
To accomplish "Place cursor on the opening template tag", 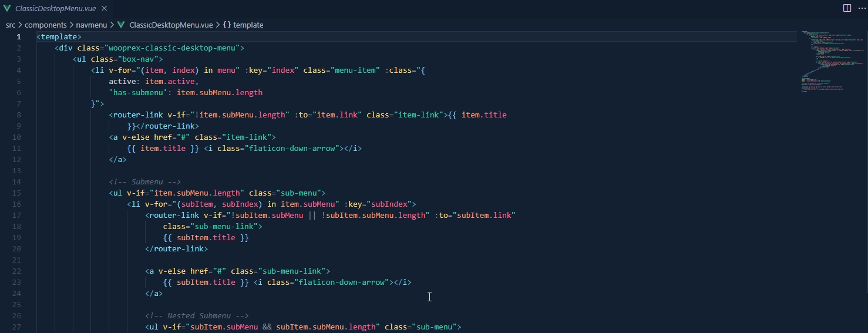I will point(59,36).
